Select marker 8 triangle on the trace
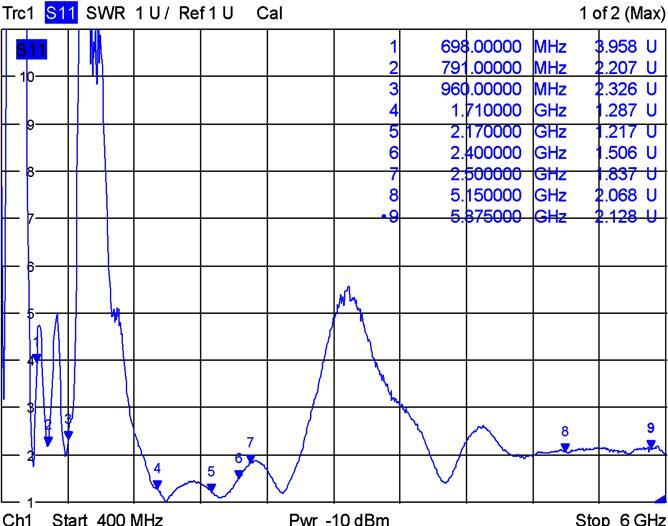The image size is (668, 526). click(565, 448)
